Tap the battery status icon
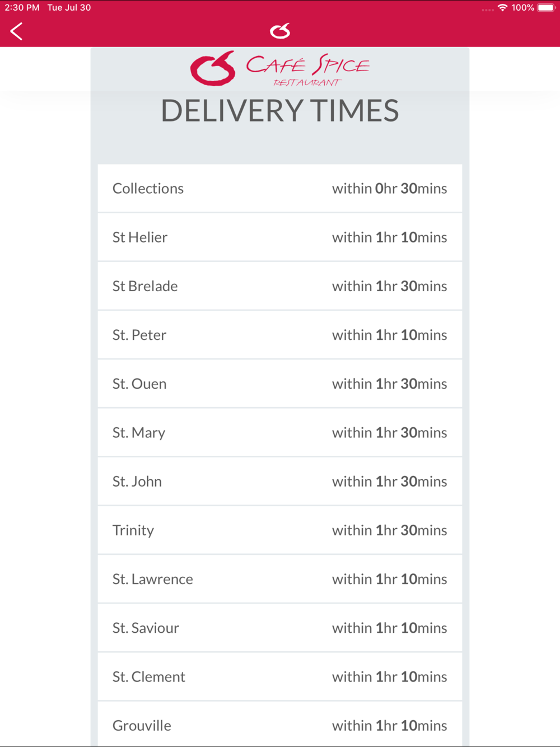The image size is (560, 747). [x=546, y=8]
